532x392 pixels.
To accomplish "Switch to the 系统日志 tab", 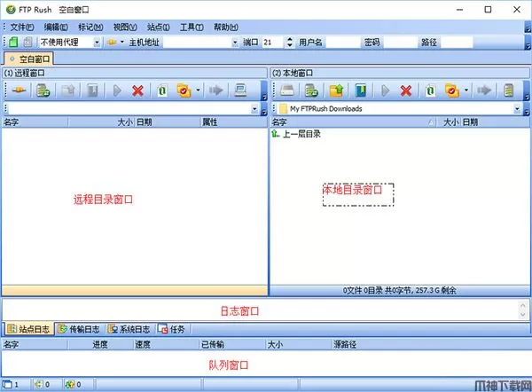I will coord(129,329).
